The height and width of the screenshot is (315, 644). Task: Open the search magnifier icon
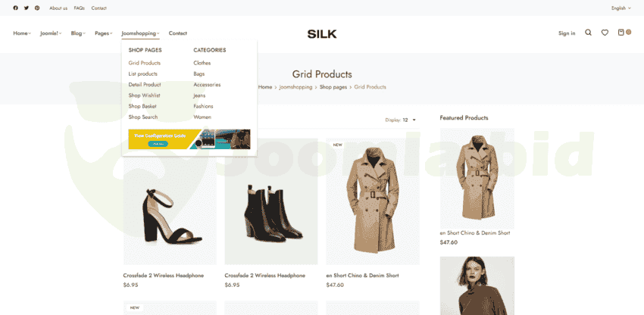(588, 33)
